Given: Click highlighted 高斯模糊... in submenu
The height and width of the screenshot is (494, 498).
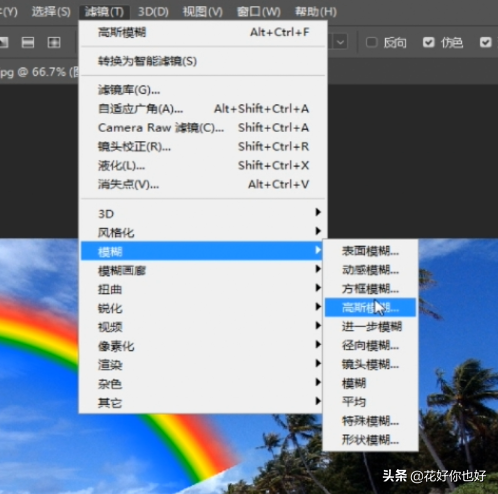Looking at the screenshot, I should coord(370,308).
